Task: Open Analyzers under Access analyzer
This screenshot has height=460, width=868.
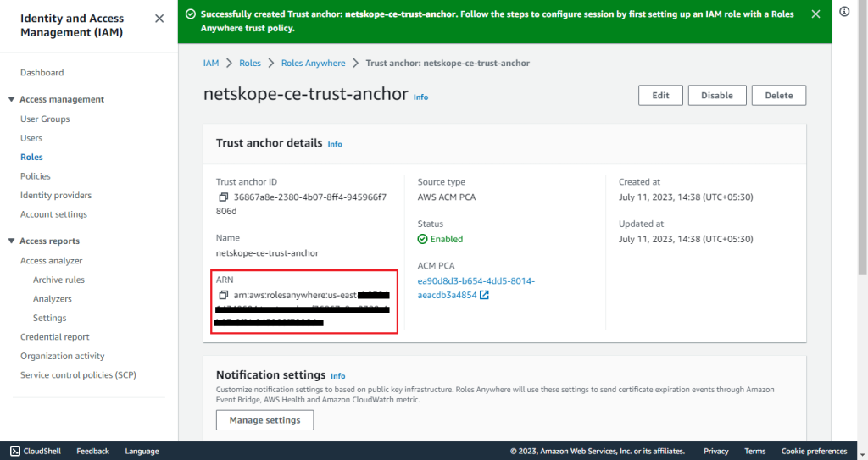Action: tap(53, 299)
